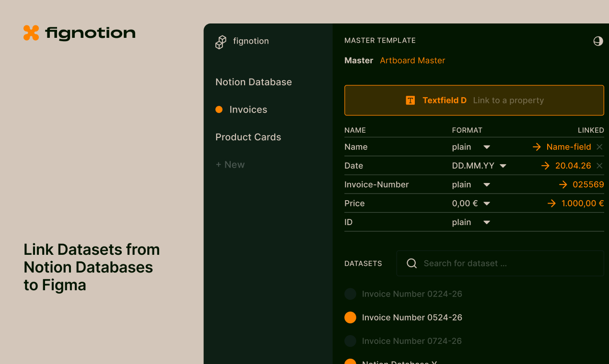Screen dimensions: 609x364
Task: Click the Invoice-Number property name
Action: click(x=376, y=184)
